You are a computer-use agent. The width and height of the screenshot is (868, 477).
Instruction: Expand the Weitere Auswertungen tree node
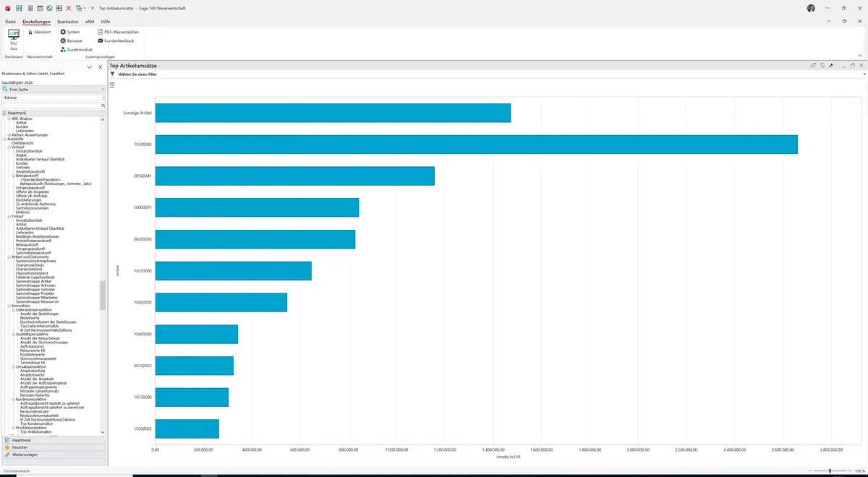point(9,135)
